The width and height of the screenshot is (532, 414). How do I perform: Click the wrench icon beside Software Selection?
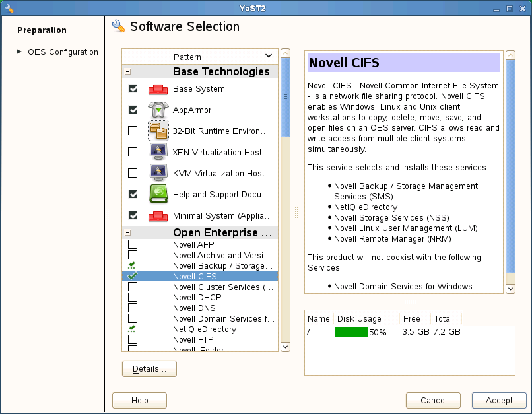[x=119, y=26]
